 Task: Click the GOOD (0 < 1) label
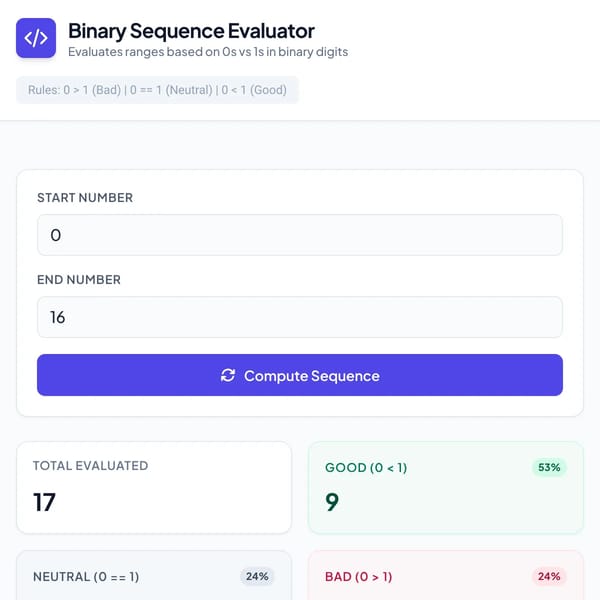pyautogui.click(x=366, y=468)
